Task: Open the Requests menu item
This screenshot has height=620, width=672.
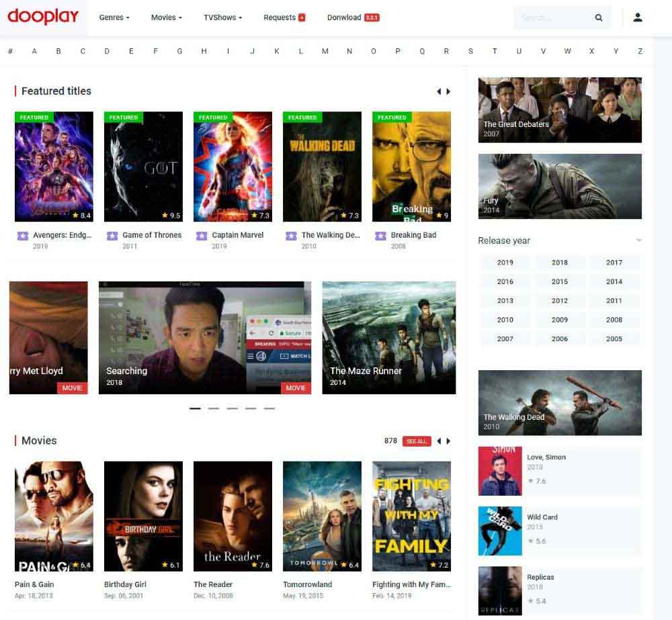Action: 280,17
